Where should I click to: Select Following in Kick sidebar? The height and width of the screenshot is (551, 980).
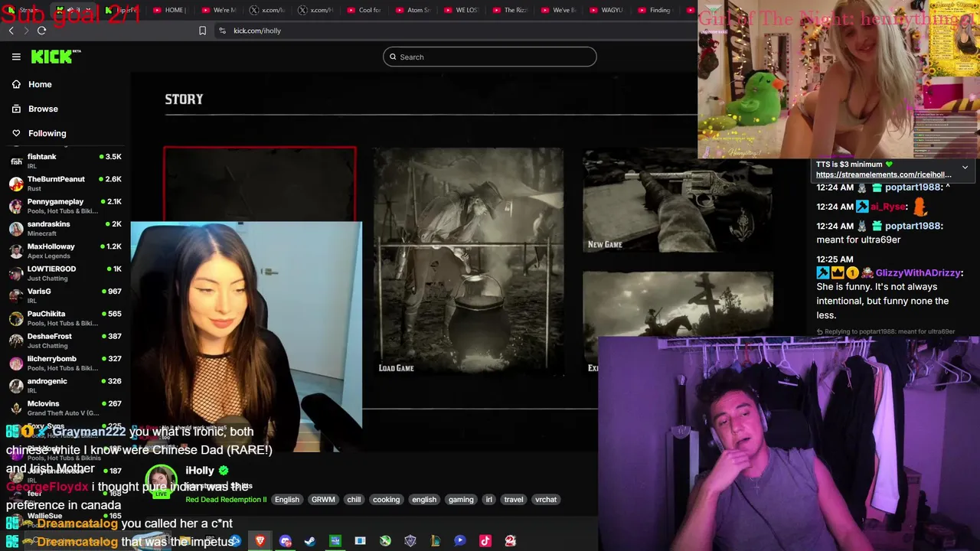(47, 133)
